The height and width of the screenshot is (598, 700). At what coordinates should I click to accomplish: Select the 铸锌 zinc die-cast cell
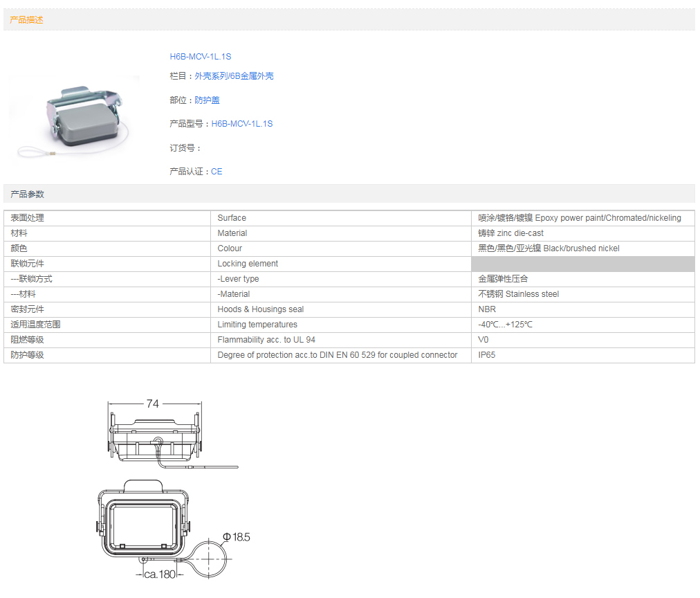[510, 233]
